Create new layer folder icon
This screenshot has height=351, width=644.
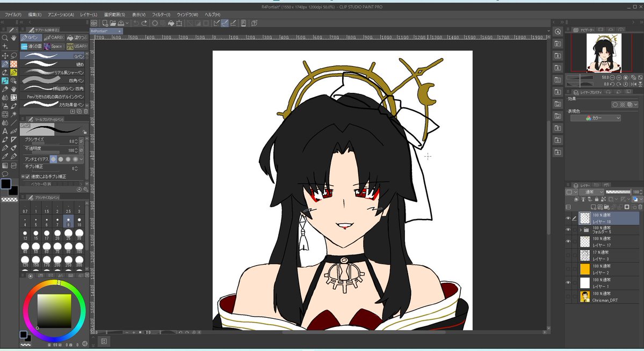(x=607, y=207)
